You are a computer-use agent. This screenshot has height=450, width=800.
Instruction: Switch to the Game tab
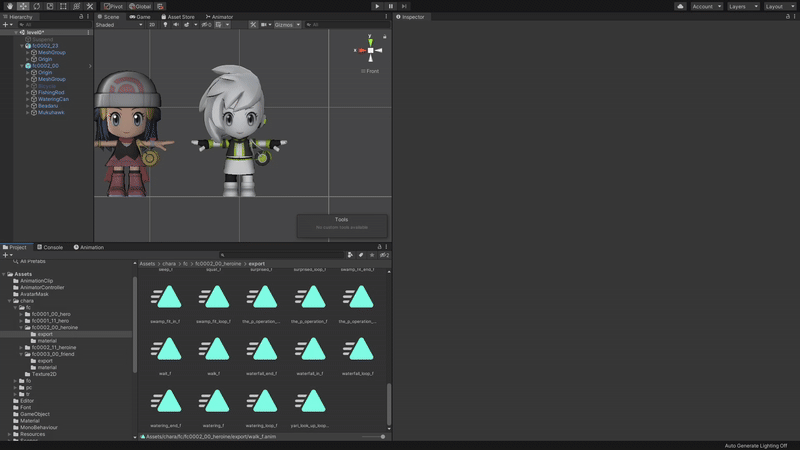point(140,17)
